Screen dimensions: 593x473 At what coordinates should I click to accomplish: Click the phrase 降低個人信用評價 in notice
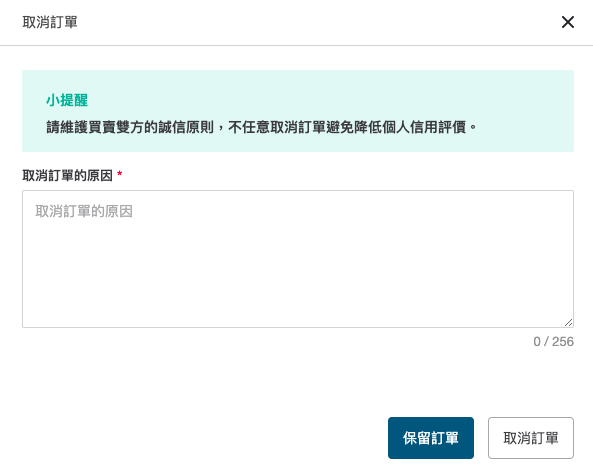[410, 127]
